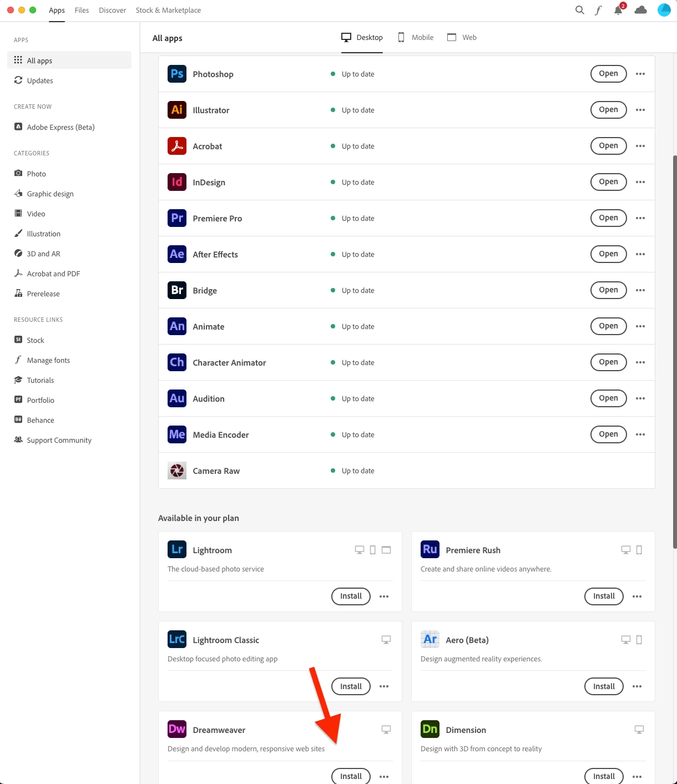Screen dimensions: 677x784
Task: Filter by Illustration category
Action: point(69,234)
